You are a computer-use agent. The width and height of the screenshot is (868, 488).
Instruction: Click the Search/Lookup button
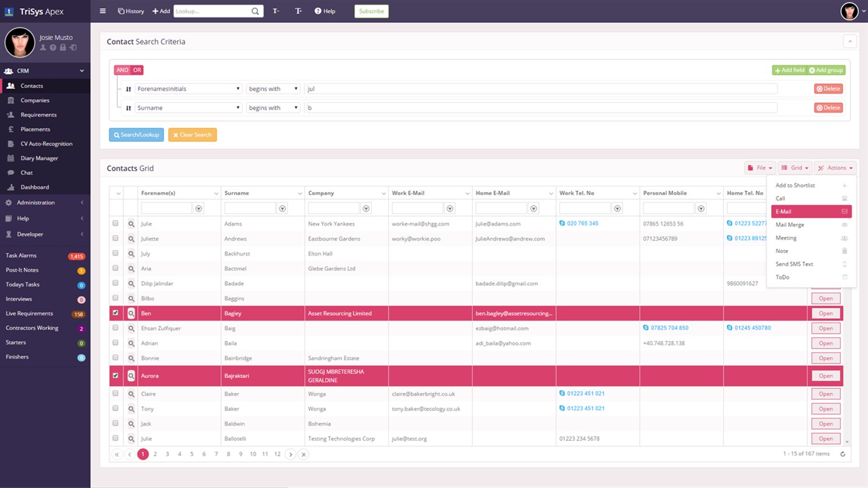[x=136, y=135]
